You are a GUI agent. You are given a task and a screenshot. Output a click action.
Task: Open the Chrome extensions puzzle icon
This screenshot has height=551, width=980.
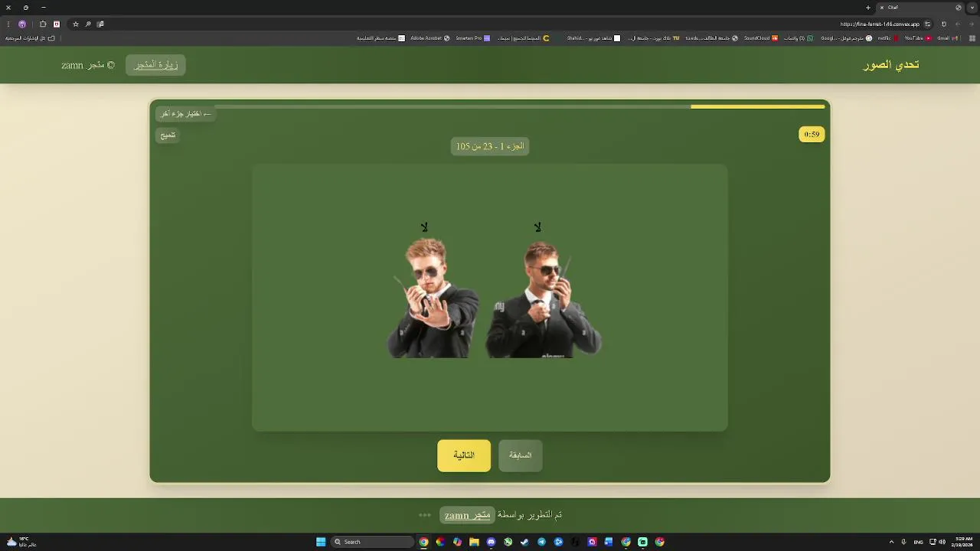[43, 24]
